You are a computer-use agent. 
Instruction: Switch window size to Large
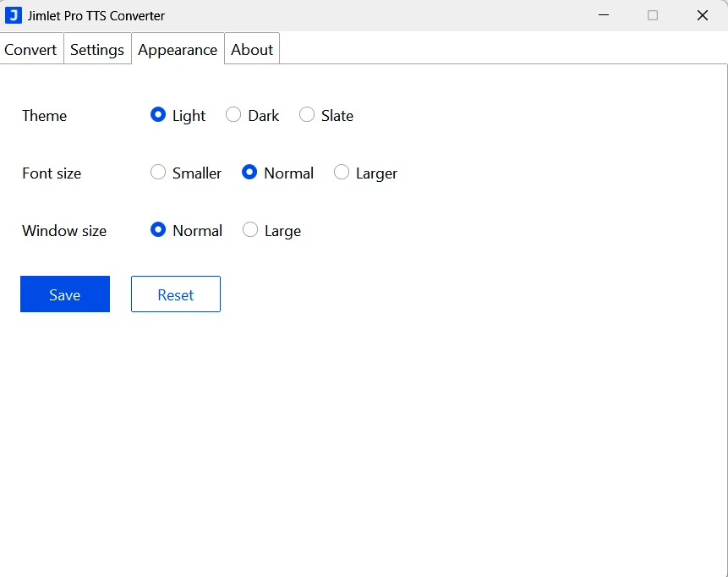coord(250,230)
